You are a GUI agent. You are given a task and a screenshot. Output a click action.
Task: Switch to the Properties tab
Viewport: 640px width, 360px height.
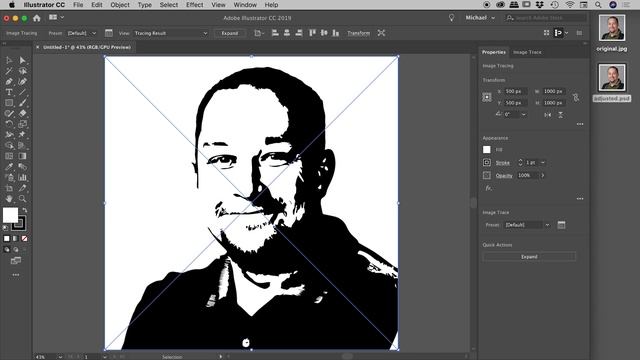tap(493, 52)
